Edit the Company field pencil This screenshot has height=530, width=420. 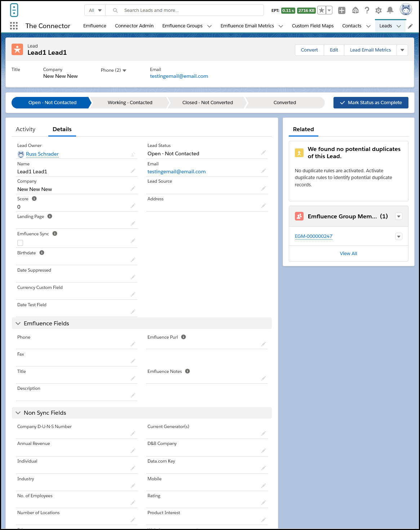pos(133,188)
